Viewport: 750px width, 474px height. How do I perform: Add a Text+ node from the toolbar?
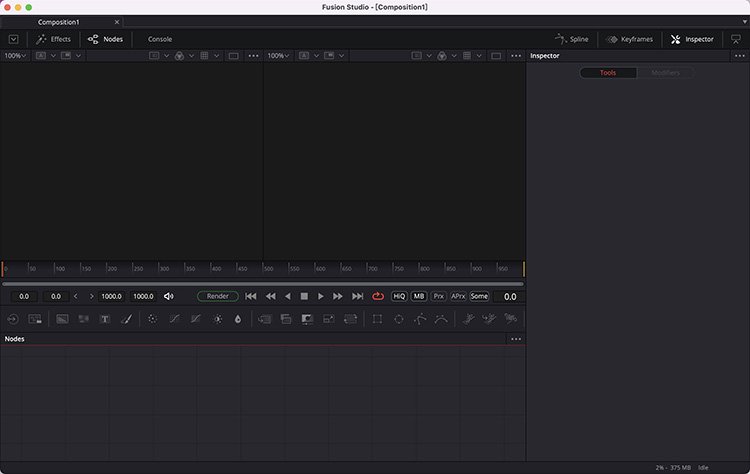[105, 319]
